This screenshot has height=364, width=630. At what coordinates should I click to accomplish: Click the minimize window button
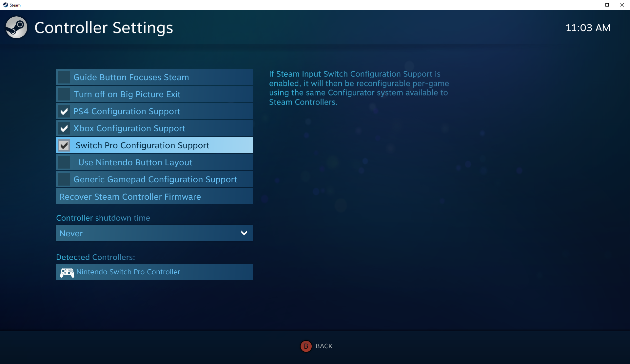(592, 4)
